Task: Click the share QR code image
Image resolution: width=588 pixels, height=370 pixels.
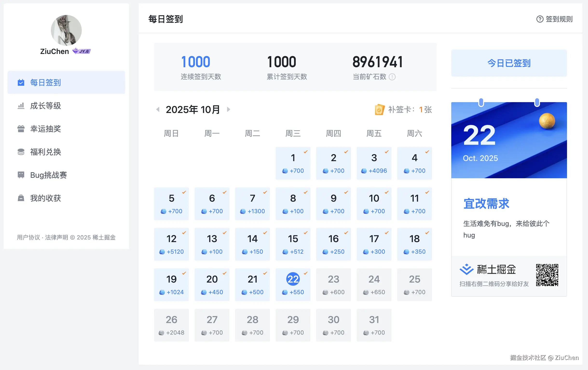Action: coord(547,276)
